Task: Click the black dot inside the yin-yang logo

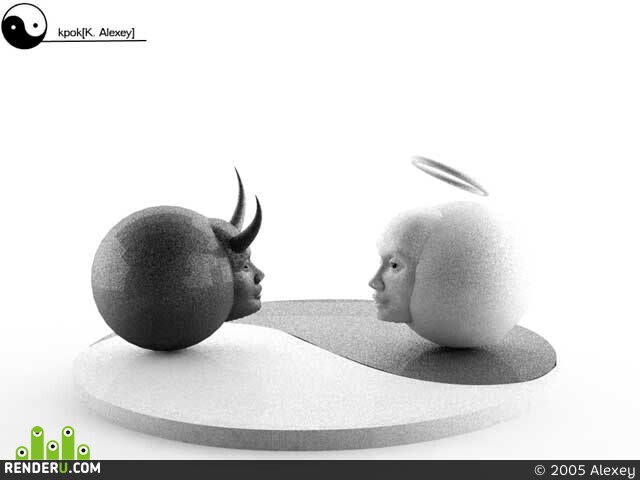Action: tap(36, 25)
